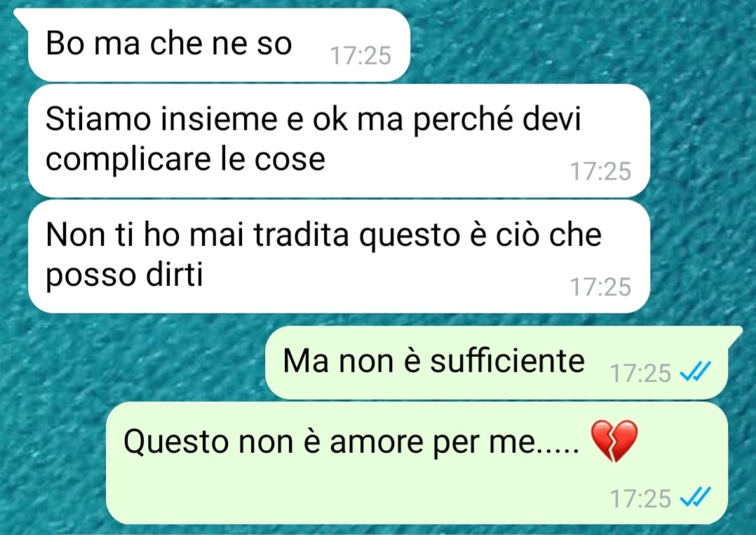Tap the timestamp on 'complicare le cose' message

[x=600, y=171]
